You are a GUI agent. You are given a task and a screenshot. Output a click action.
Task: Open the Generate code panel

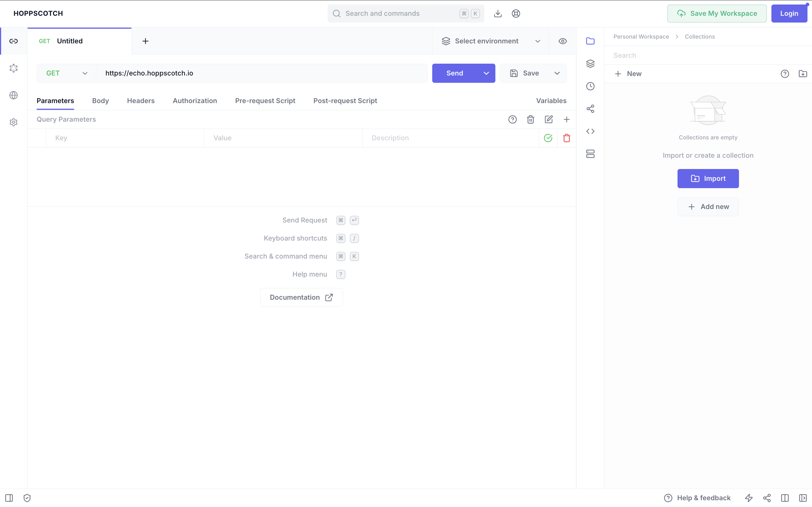click(x=590, y=131)
